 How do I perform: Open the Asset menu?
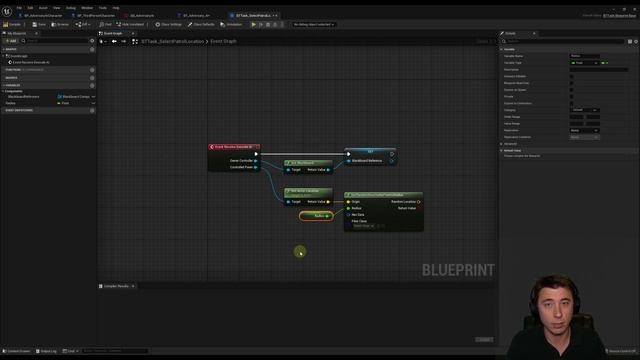coord(43,8)
